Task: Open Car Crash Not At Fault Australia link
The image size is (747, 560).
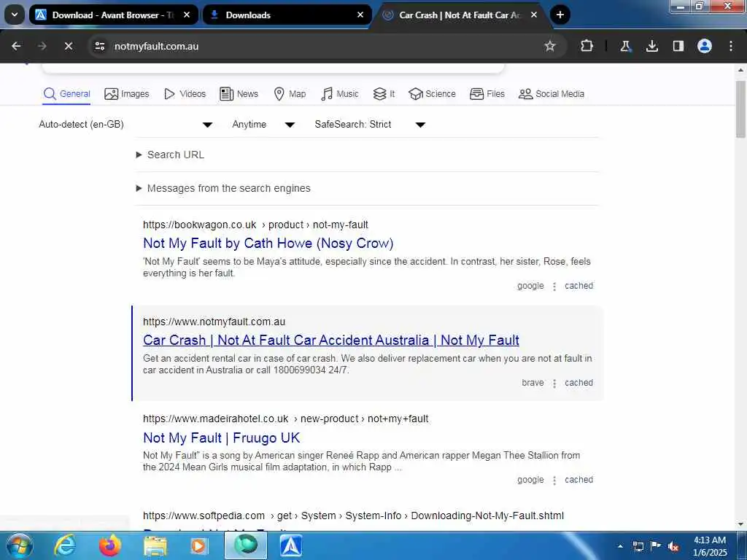Action: (330, 340)
